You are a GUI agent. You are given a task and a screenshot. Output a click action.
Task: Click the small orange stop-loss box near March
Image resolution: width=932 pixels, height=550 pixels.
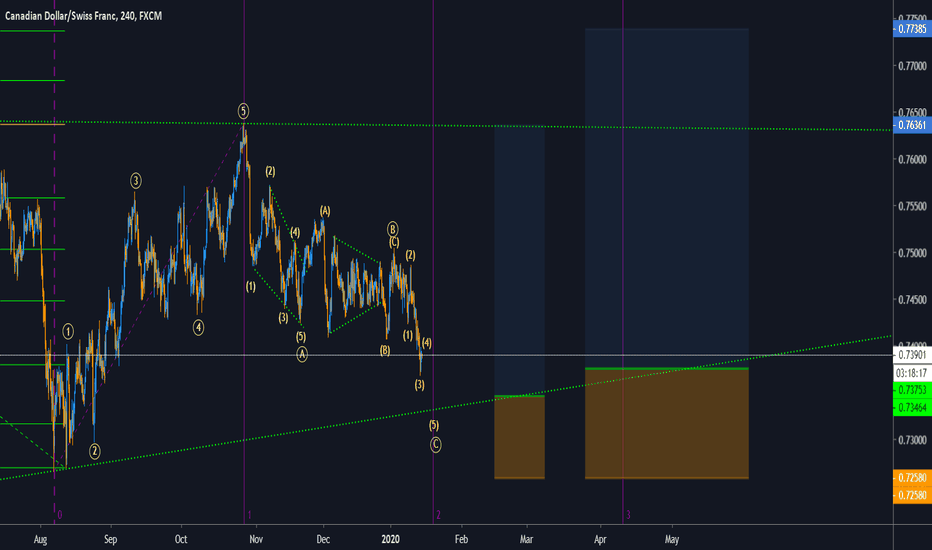(519, 437)
